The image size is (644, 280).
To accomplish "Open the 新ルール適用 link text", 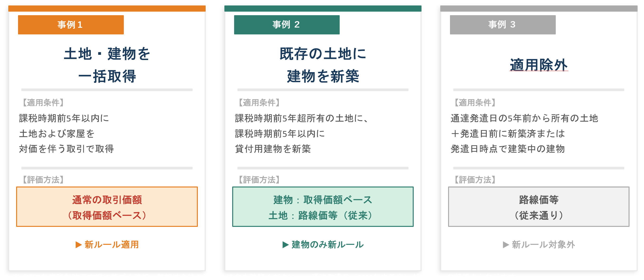I will pos(111,244).
